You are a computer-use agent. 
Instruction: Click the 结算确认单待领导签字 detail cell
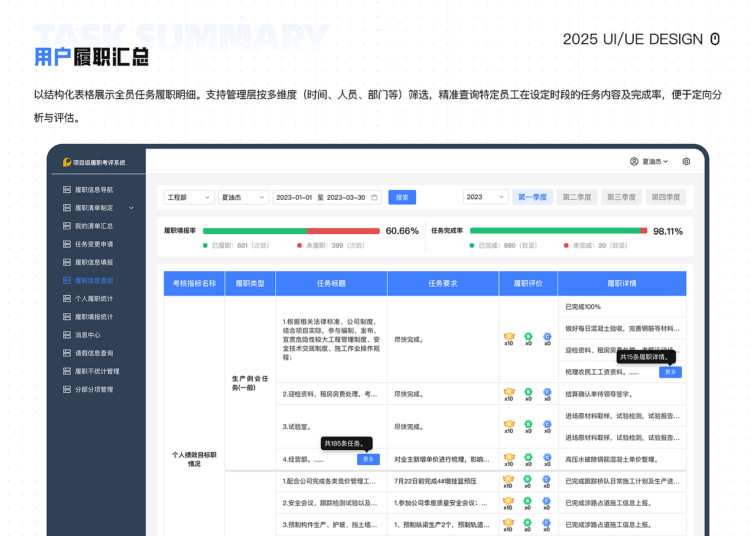tap(622, 394)
